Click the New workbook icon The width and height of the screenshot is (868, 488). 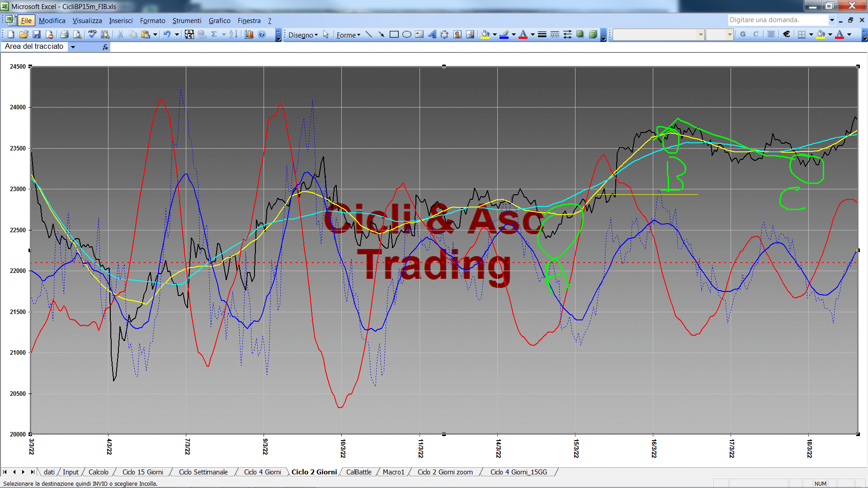11,34
